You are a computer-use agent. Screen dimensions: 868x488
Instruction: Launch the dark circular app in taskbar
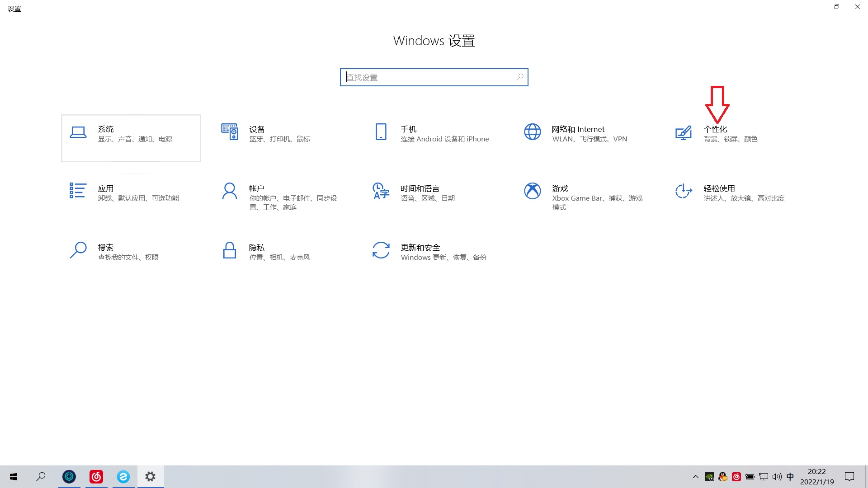point(69,477)
